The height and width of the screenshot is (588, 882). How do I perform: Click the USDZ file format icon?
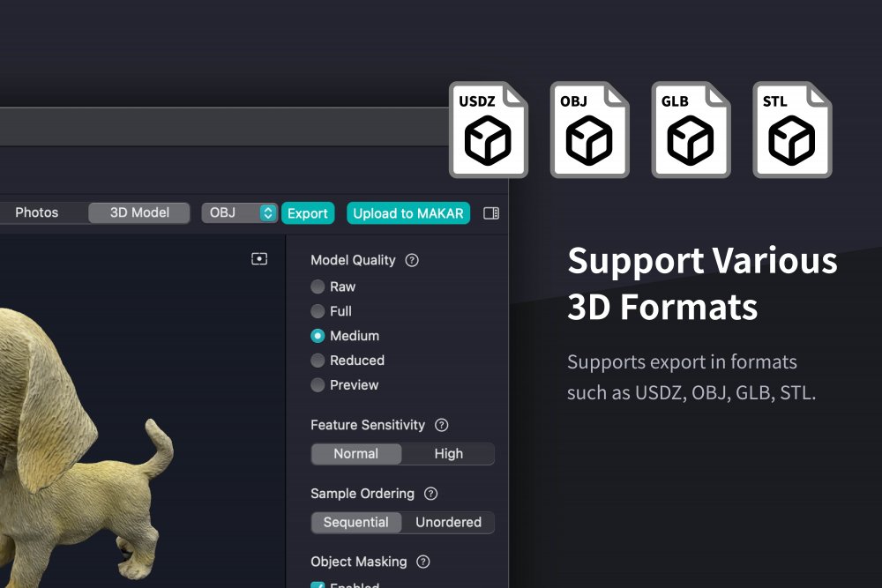click(488, 130)
